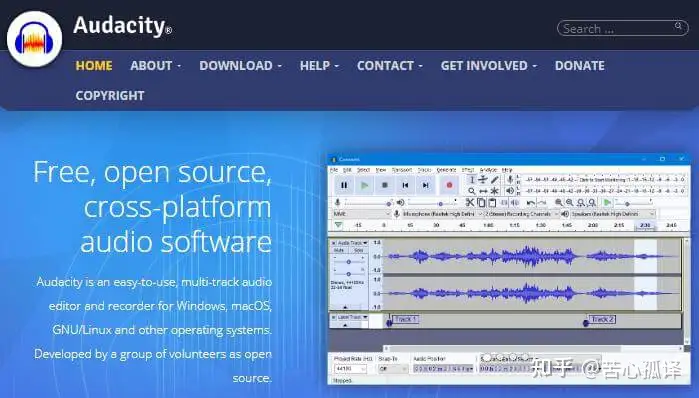
Task: Click the scissors Cut icon
Action: tap(469, 202)
